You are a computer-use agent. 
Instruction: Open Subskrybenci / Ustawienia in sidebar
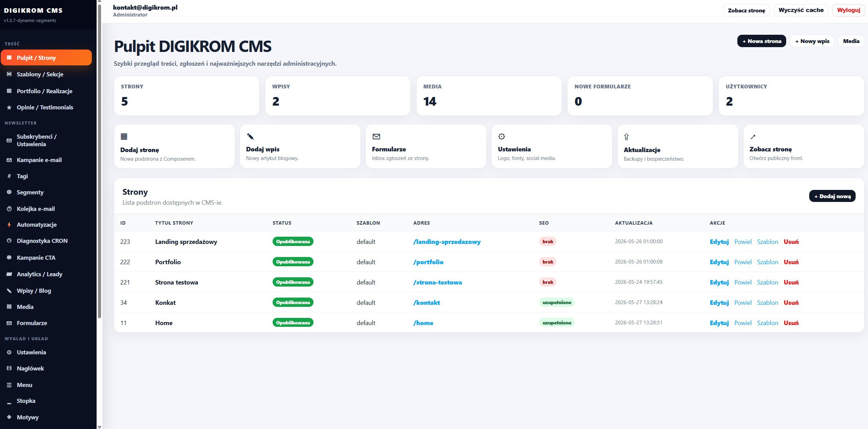[46, 140]
